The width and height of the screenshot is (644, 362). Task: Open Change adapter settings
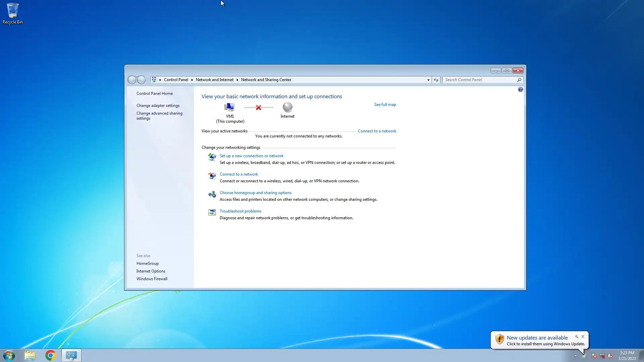click(158, 106)
